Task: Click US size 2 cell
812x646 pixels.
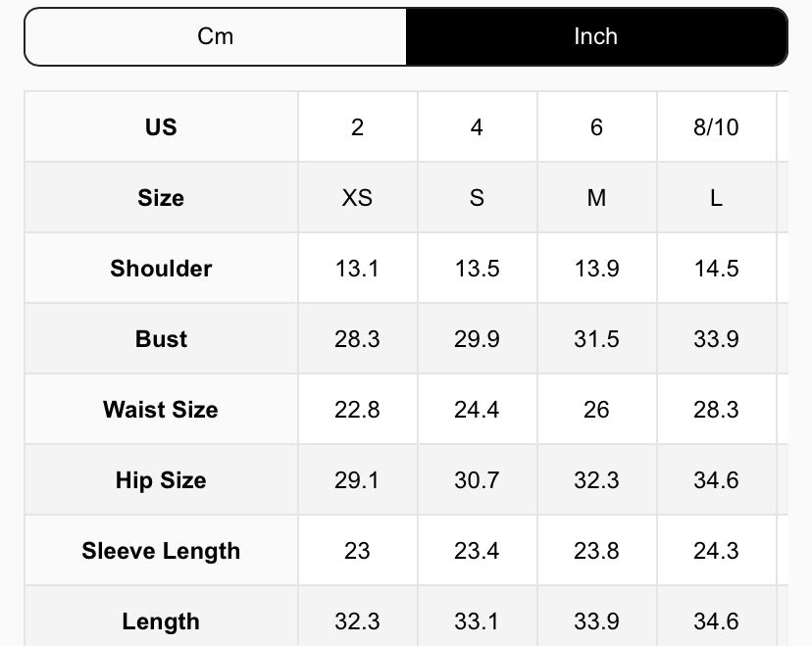Action: tap(357, 127)
